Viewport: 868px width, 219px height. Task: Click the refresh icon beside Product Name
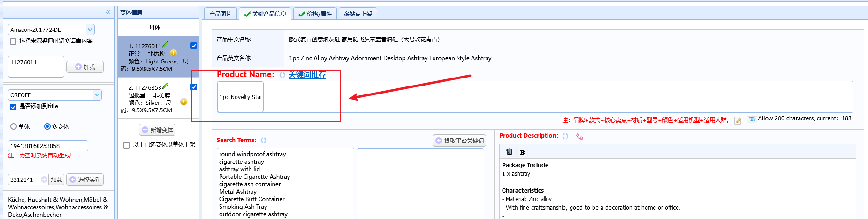pos(282,75)
